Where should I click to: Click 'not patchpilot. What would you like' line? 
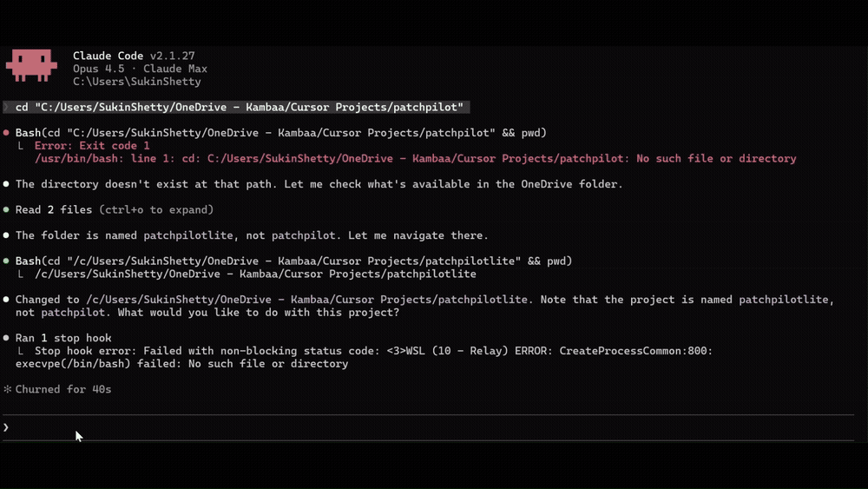coord(207,313)
